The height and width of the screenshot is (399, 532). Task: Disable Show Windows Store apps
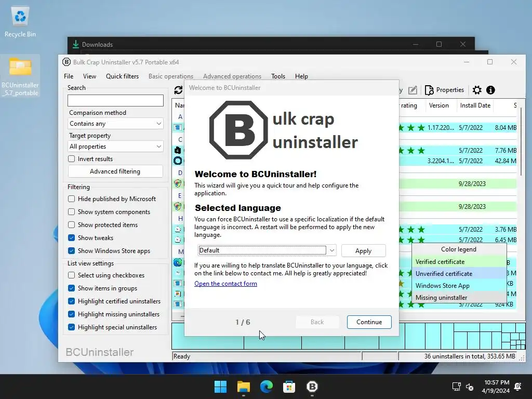71,251
